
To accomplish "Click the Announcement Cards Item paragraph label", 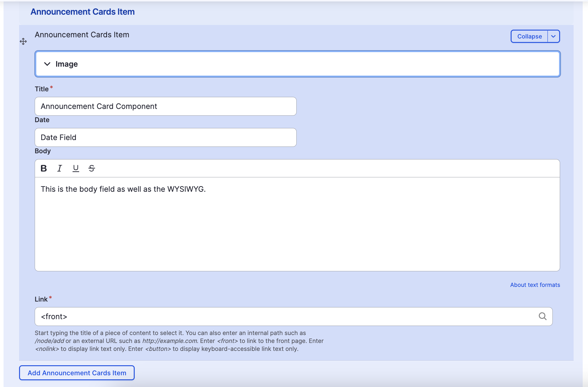I will click(x=82, y=35).
